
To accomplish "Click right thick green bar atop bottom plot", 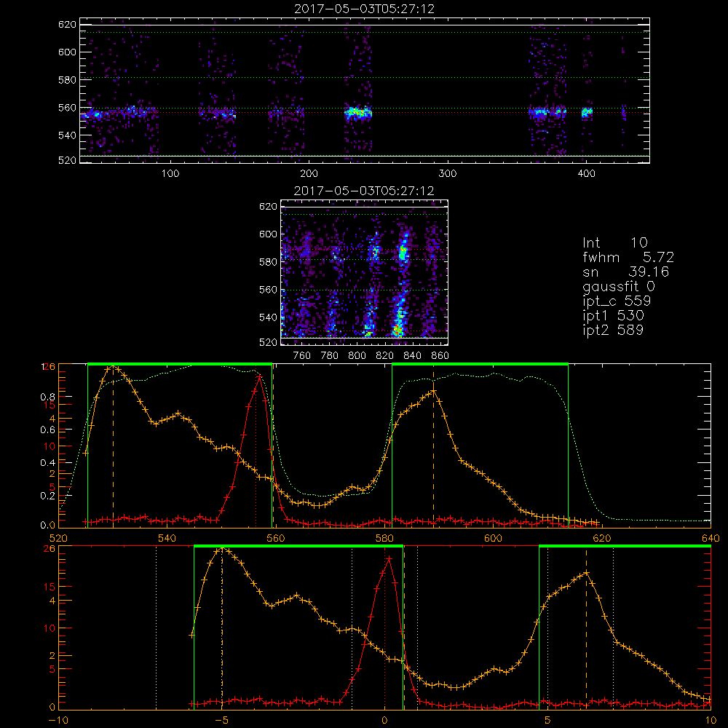I will click(x=625, y=546).
